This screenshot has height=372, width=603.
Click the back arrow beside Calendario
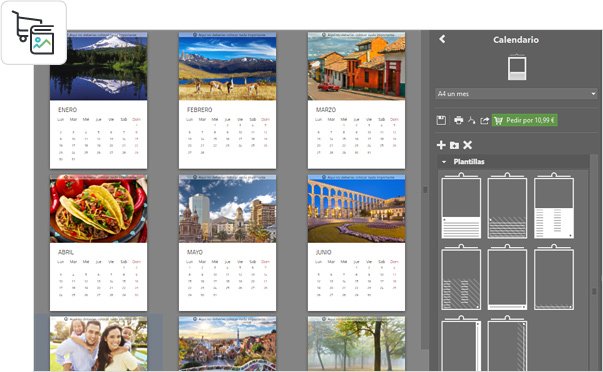coord(442,39)
